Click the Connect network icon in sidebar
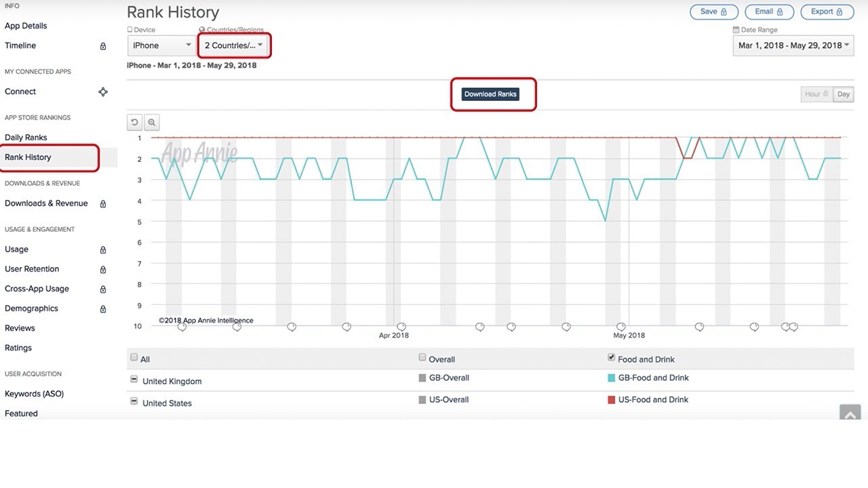868x488 pixels. pyautogui.click(x=103, y=92)
